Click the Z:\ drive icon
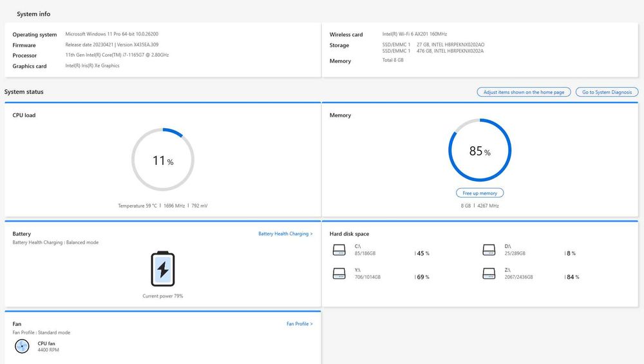Viewport: 644px width, 364px height. tap(489, 274)
